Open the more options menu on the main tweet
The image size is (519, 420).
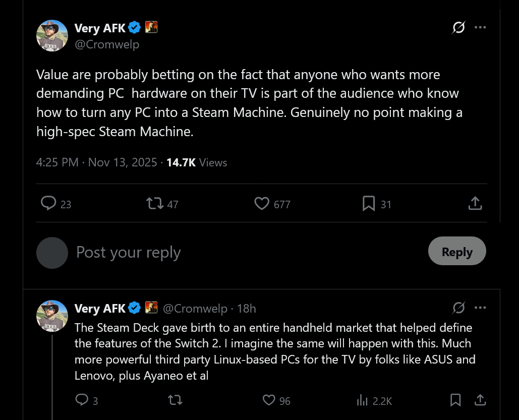pos(480,27)
